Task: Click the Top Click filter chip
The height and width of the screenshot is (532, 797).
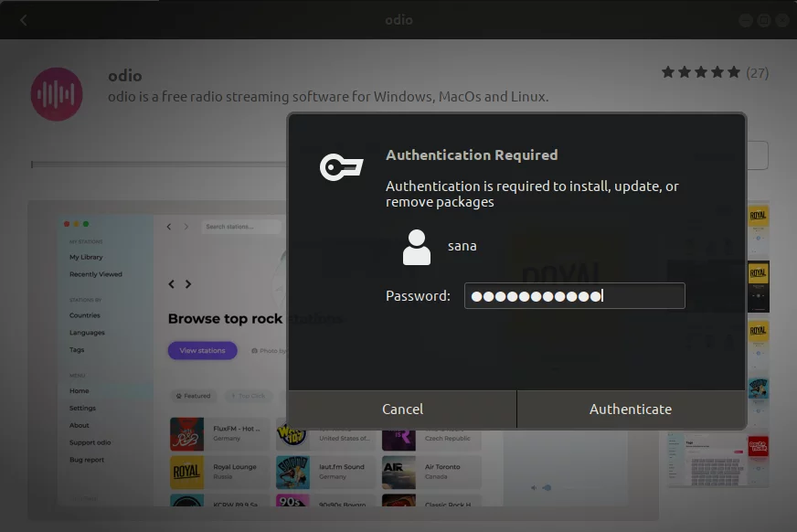Action: click(x=248, y=396)
